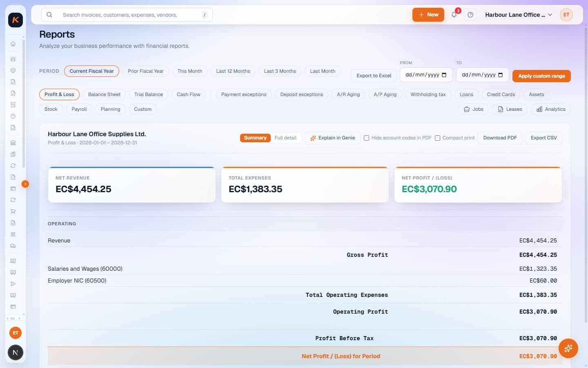Open the Payment exceptions tab
The width and height of the screenshot is (588, 368).
point(244,94)
